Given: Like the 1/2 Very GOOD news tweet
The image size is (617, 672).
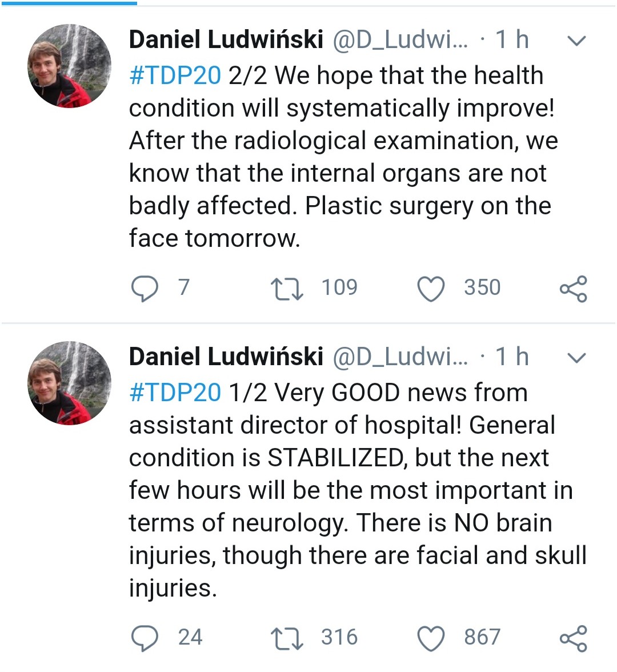Looking at the screenshot, I should pyautogui.click(x=431, y=638).
